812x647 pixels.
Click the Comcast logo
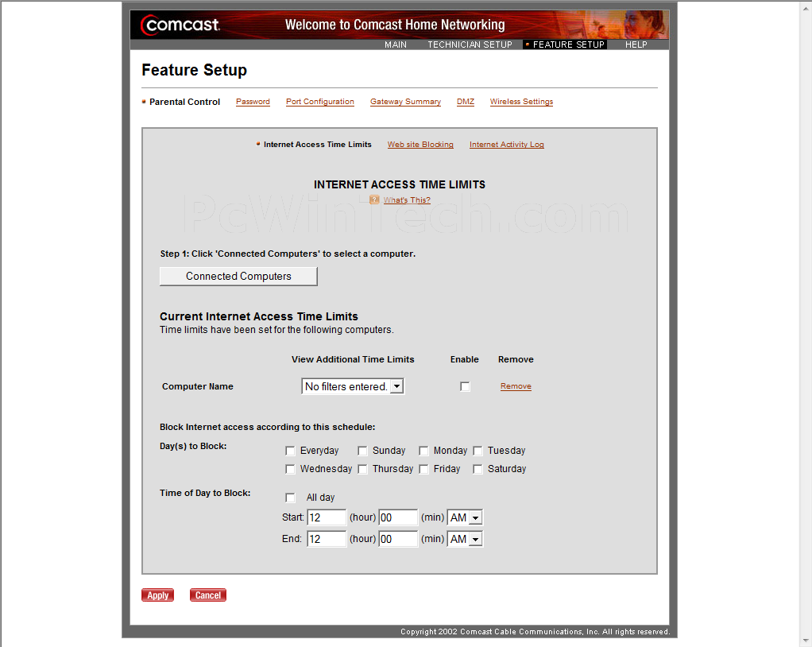click(180, 25)
